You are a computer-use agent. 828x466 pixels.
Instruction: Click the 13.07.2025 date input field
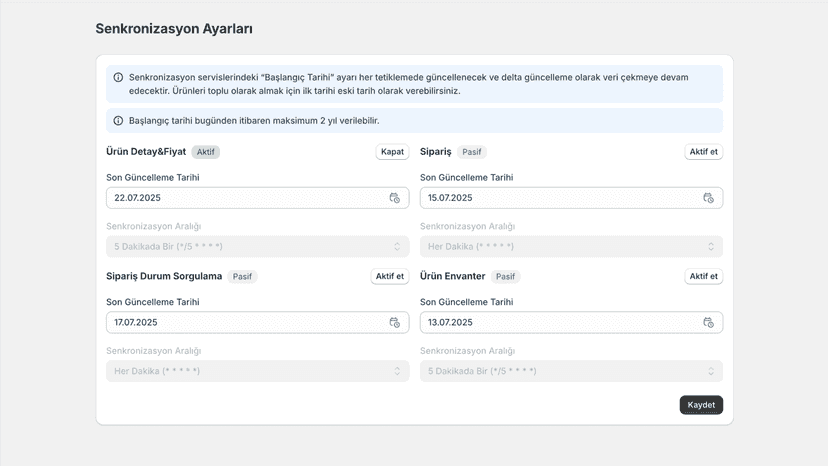click(x=571, y=323)
